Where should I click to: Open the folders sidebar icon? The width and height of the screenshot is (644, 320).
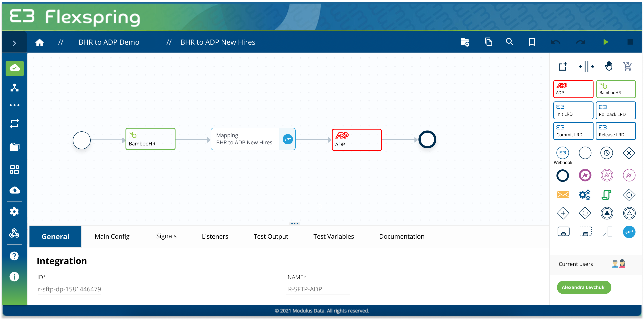click(15, 147)
